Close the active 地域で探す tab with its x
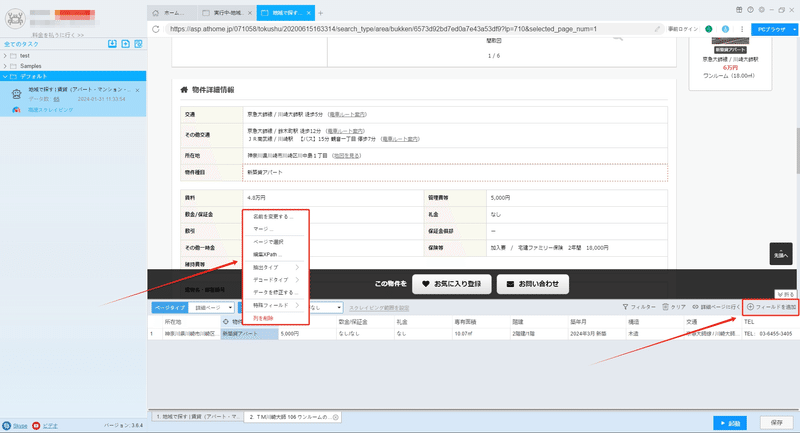This screenshot has height=433, width=800. (309, 13)
